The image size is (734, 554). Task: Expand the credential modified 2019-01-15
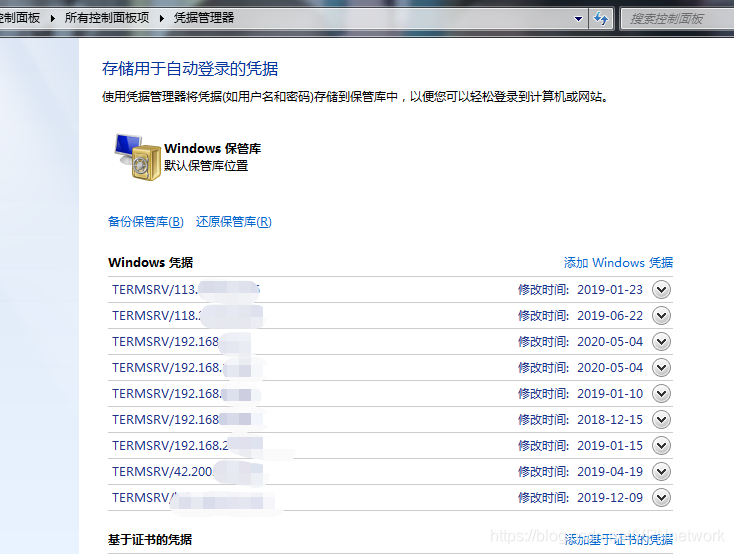[661, 445]
